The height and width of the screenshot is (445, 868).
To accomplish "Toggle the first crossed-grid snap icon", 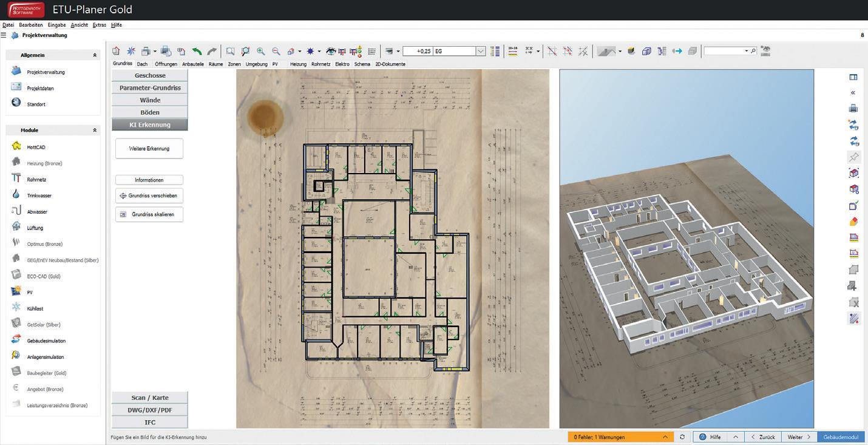I will [552, 52].
